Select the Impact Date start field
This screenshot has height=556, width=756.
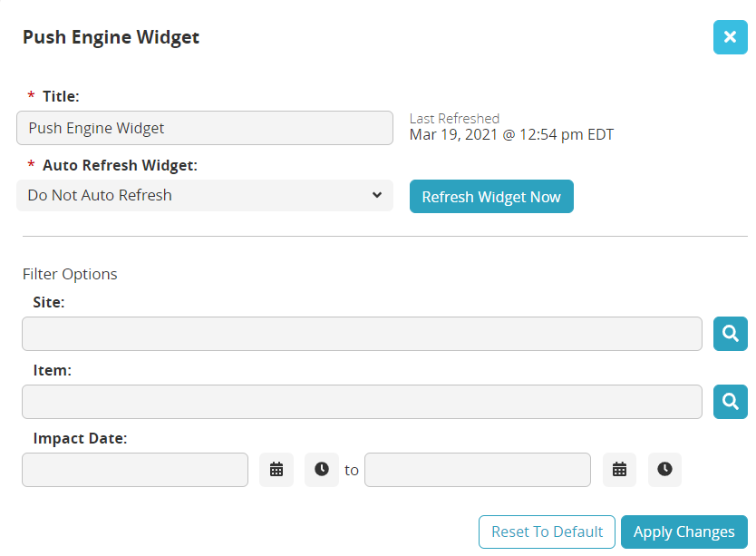(135, 470)
